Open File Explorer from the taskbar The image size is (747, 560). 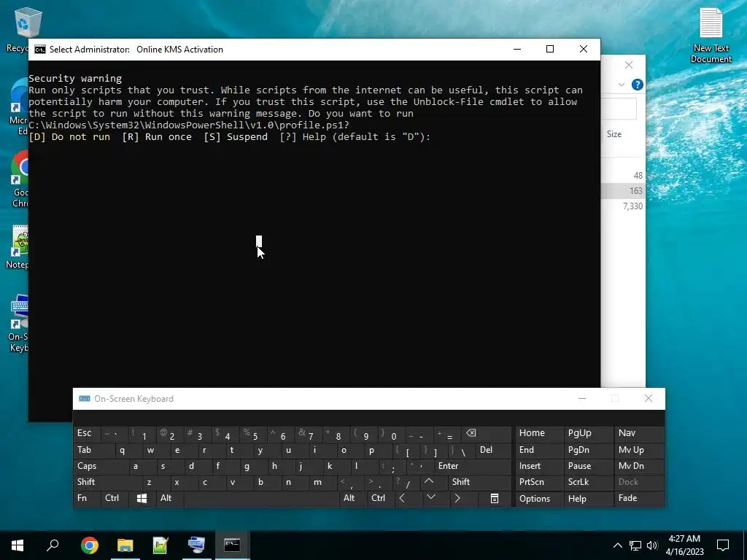pos(125,545)
